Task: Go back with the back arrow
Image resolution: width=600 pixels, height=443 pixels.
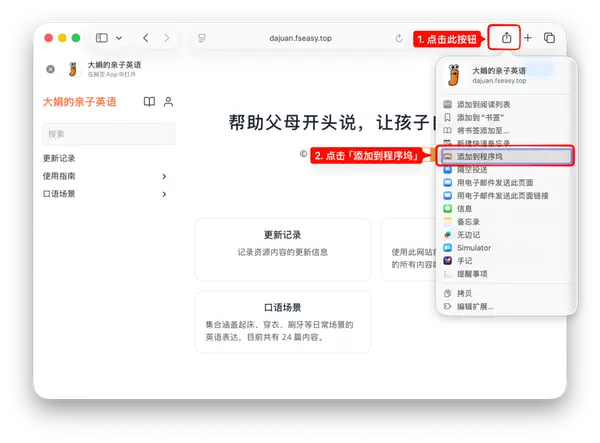Action: pyautogui.click(x=146, y=38)
